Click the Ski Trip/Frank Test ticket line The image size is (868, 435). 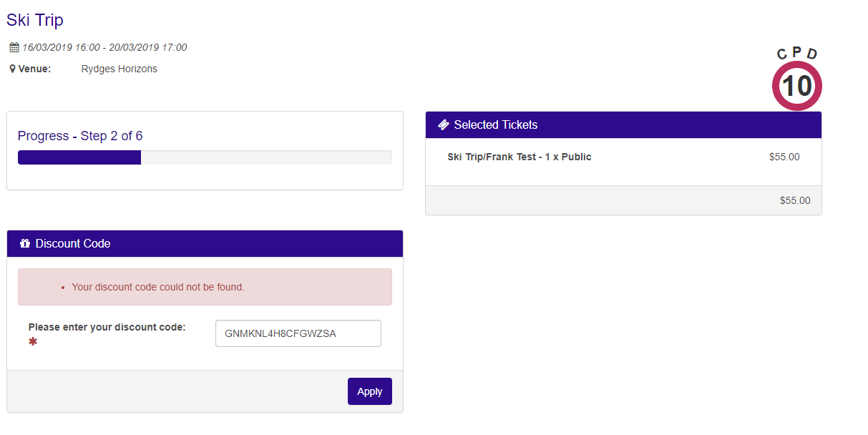pos(519,157)
